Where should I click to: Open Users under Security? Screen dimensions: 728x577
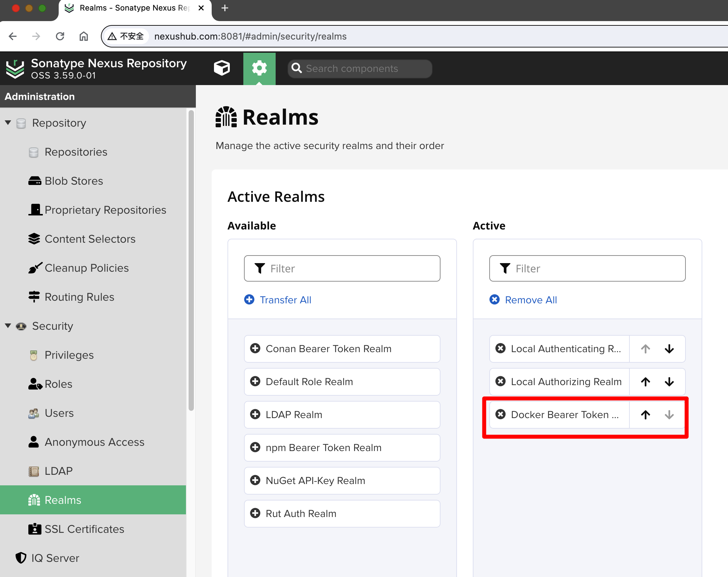click(x=59, y=413)
